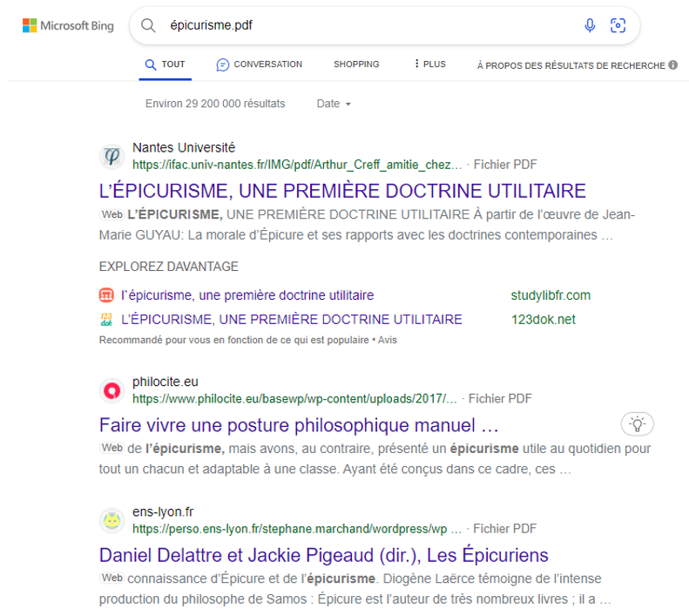Click the chat bubble icon next to Conversation
The width and height of the screenshot is (689, 616).
[x=223, y=64]
